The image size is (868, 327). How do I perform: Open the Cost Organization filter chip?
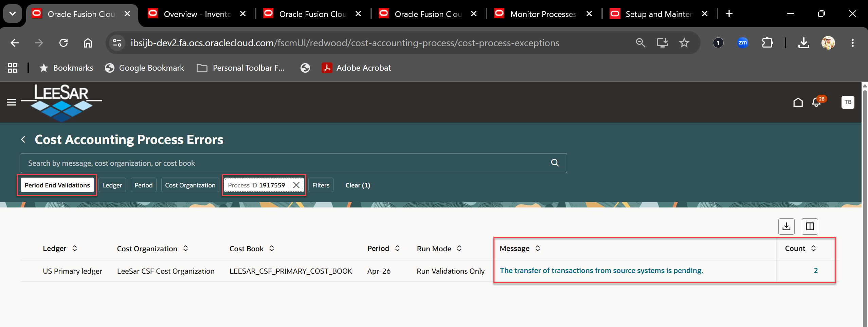(190, 185)
